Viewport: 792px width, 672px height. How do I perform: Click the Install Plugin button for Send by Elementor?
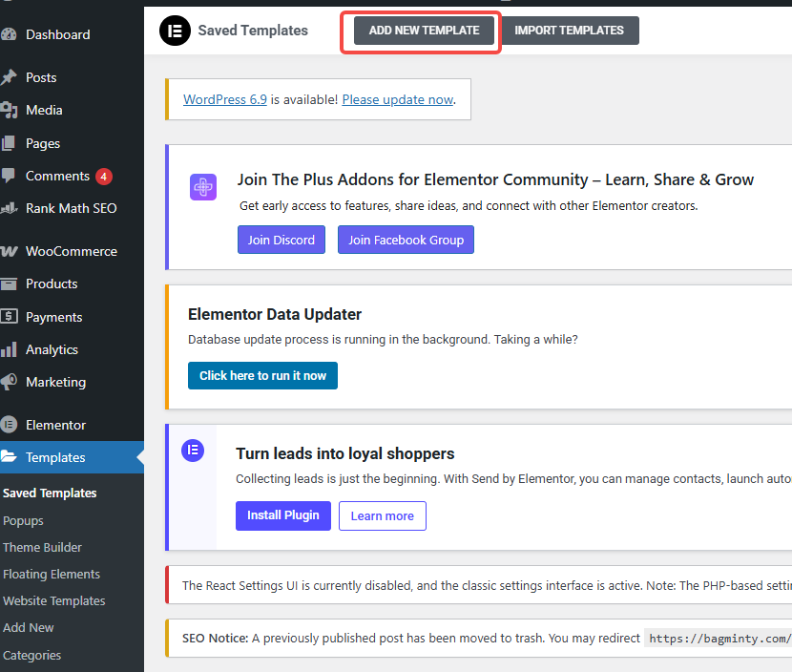tap(282, 515)
